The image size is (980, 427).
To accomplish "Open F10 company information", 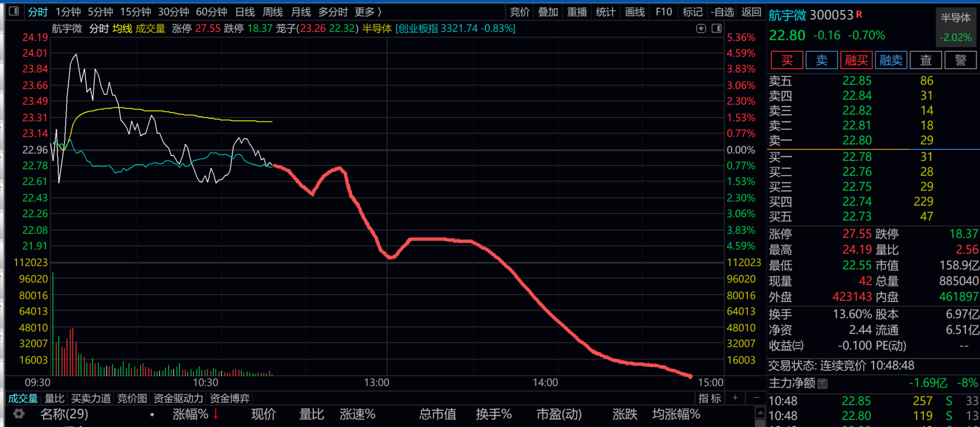I will pyautogui.click(x=664, y=12).
